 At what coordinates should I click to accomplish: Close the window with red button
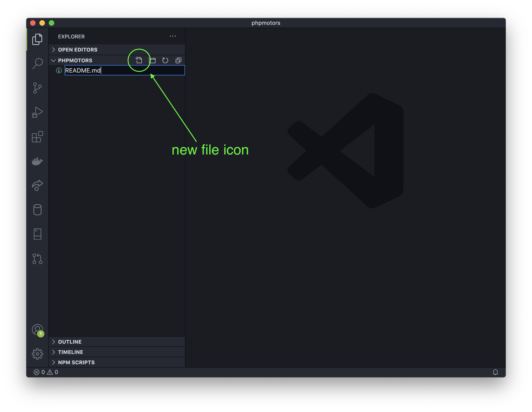pos(33,23)
